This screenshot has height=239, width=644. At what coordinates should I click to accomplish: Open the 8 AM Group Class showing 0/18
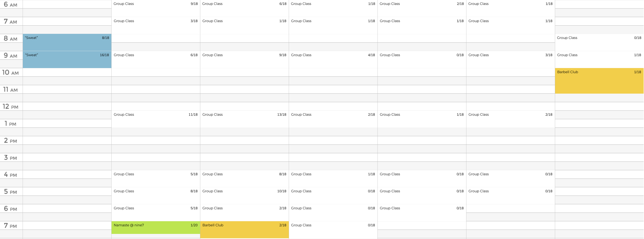point(599,42)
